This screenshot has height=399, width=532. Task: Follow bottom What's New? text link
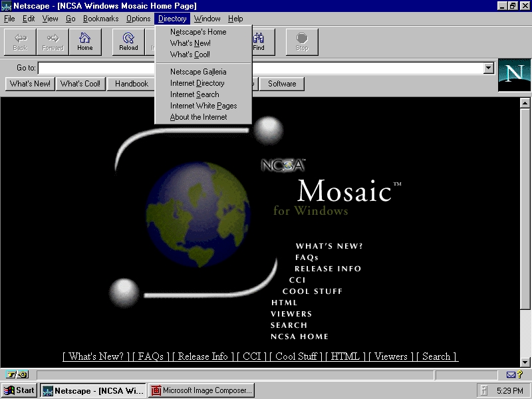(96, 356)
